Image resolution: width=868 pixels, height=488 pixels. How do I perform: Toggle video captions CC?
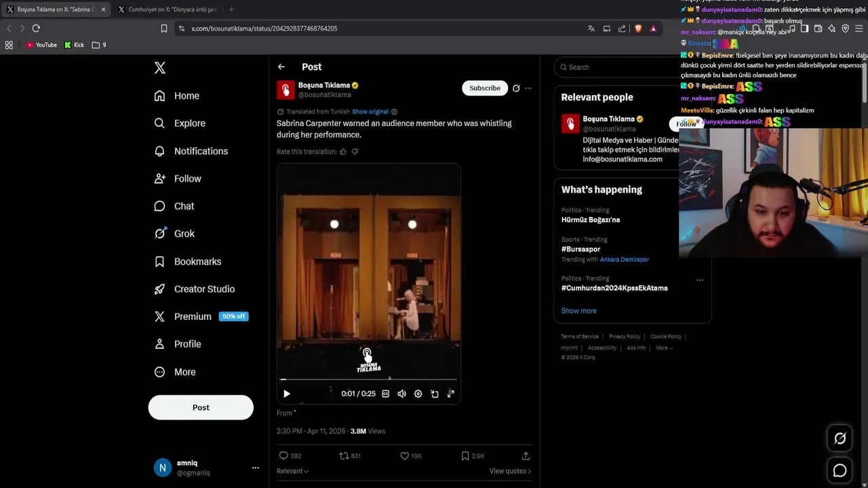click(x=385, y=394)
